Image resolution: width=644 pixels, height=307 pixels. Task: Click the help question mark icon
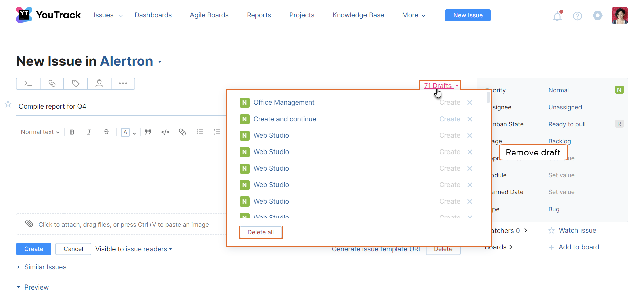coord(577,16)
